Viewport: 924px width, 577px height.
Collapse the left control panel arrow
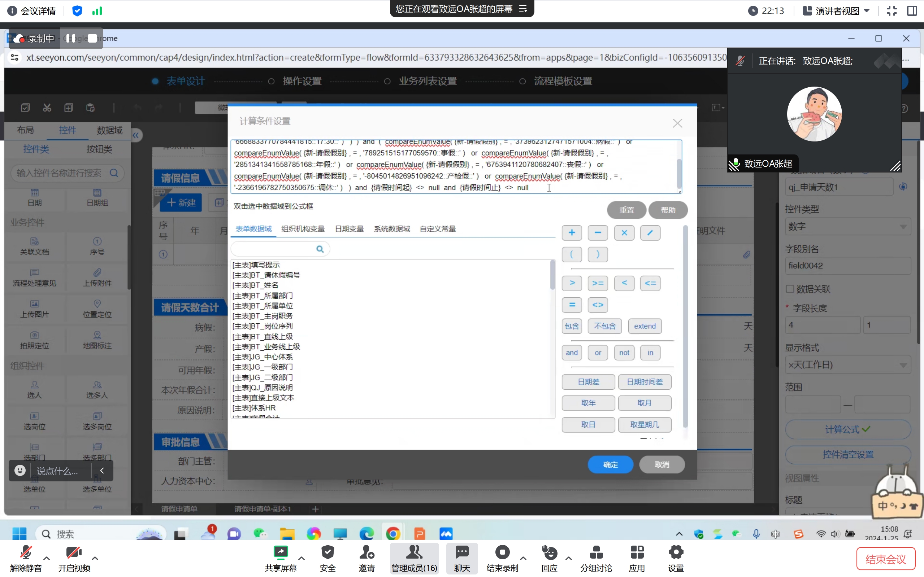point(136,135)
